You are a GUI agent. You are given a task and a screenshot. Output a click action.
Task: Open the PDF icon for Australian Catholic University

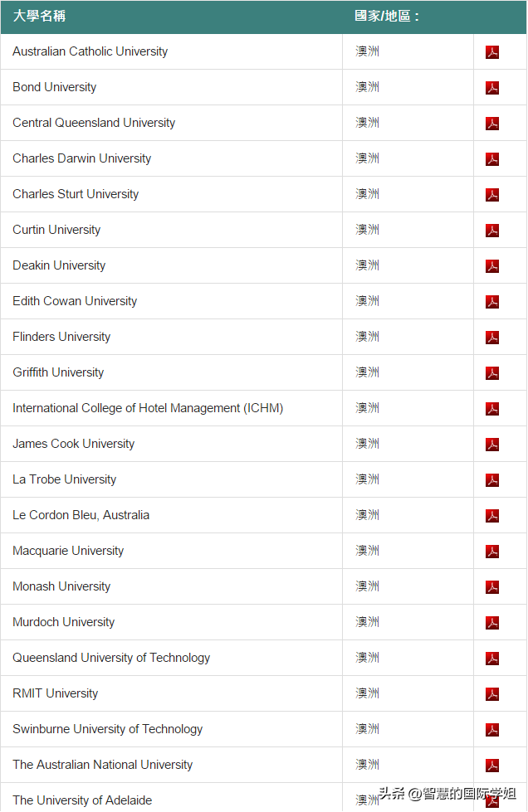point(492,52)
